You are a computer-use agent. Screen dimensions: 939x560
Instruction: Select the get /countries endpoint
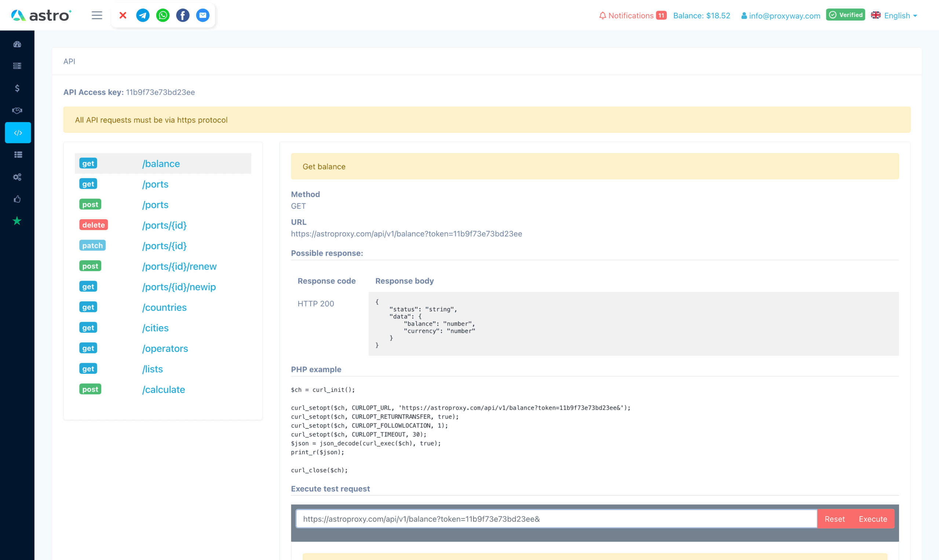(164, 307)
